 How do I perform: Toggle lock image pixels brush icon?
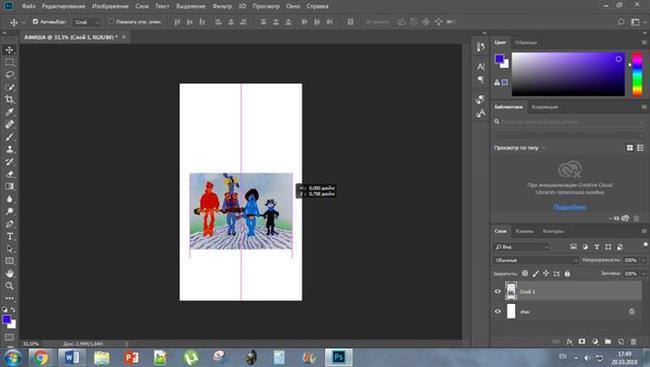(536, 274)
